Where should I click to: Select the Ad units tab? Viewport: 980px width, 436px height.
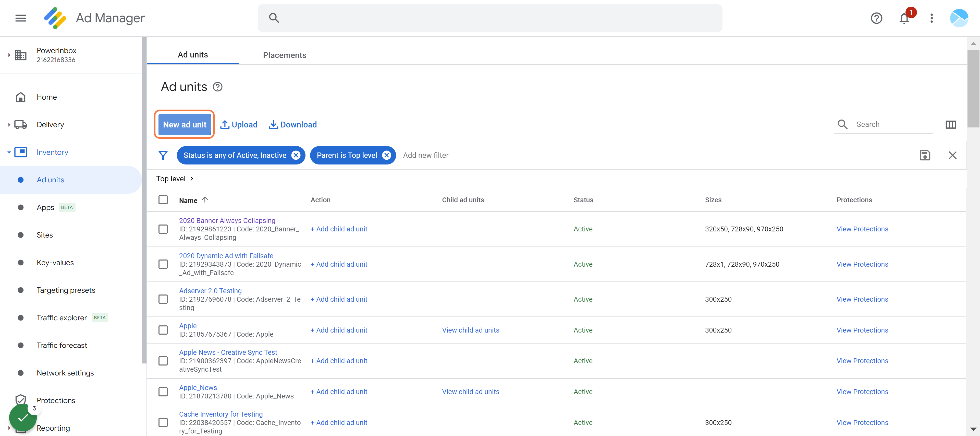tap(192, 55)
